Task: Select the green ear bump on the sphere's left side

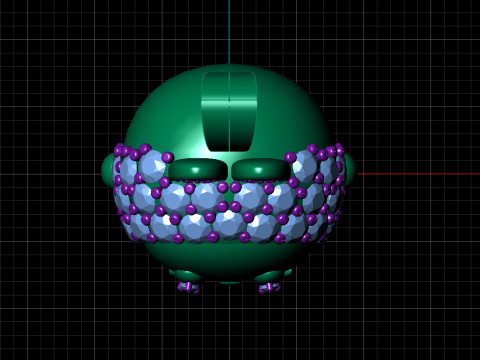Action: 107,169
